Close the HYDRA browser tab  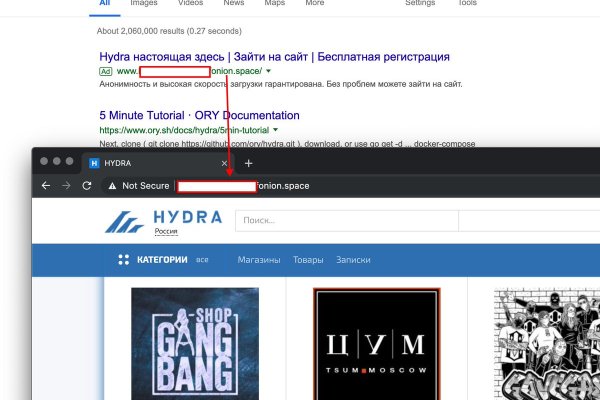pos(224,163)
